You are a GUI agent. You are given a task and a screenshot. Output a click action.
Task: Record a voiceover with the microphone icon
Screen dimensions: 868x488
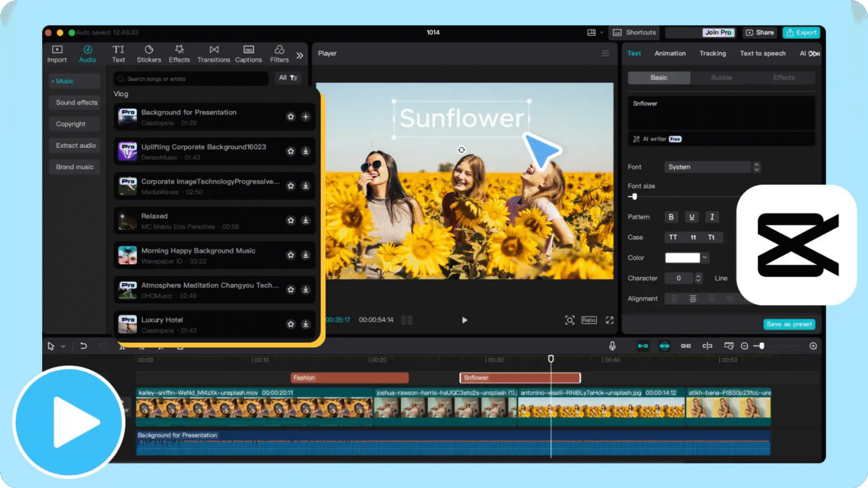coord(612,346)
